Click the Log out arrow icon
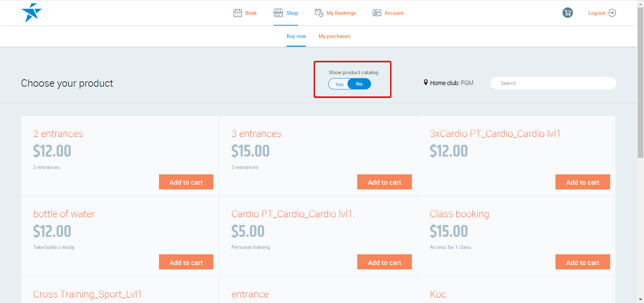Screen dimensions: 644x303 (x=612, y=13)
